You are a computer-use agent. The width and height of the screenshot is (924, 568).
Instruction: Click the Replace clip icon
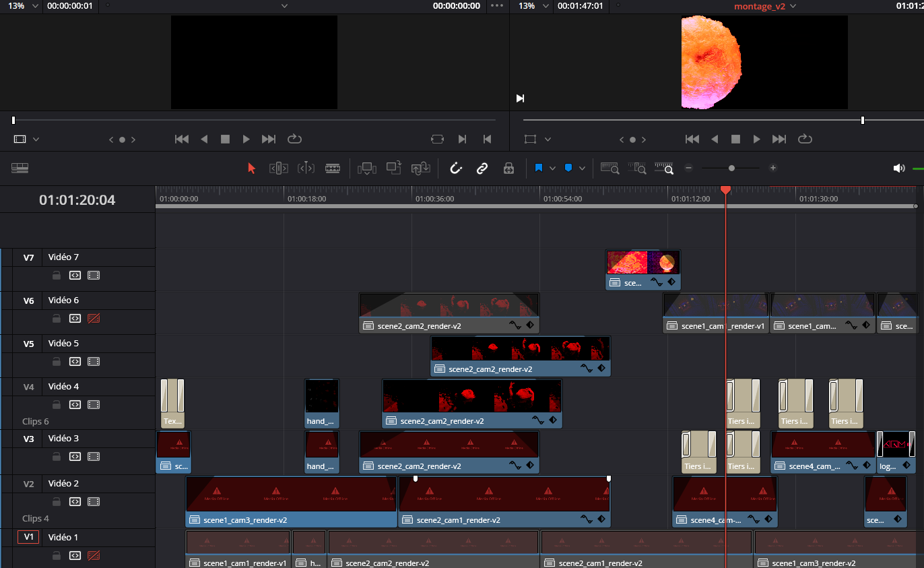(421, 168)
